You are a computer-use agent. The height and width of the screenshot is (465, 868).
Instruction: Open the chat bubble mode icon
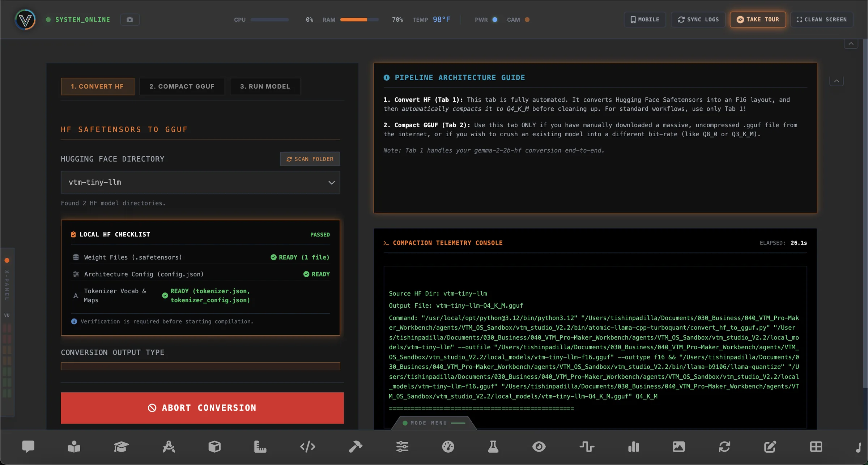pyautogui.click(x=28, y=447)
